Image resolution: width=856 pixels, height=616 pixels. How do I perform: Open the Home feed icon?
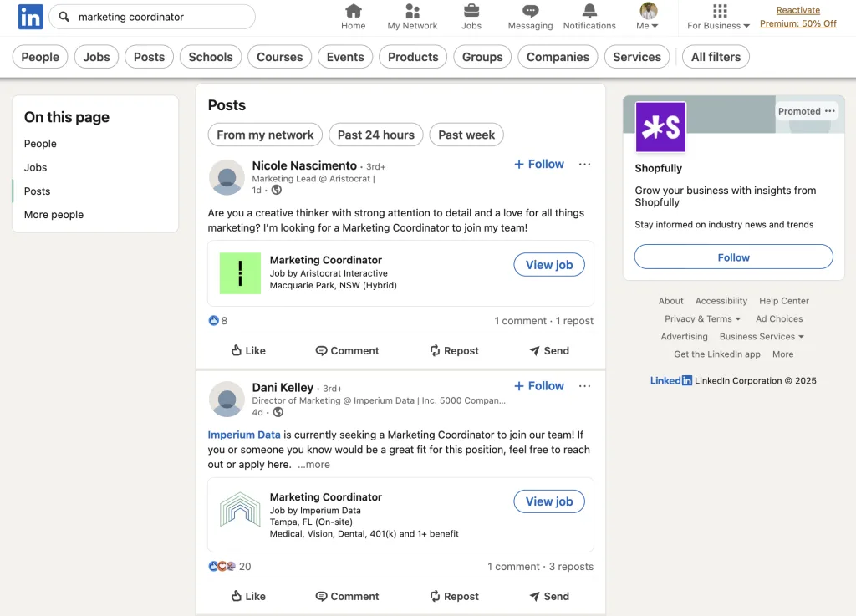tap(354, 12)
